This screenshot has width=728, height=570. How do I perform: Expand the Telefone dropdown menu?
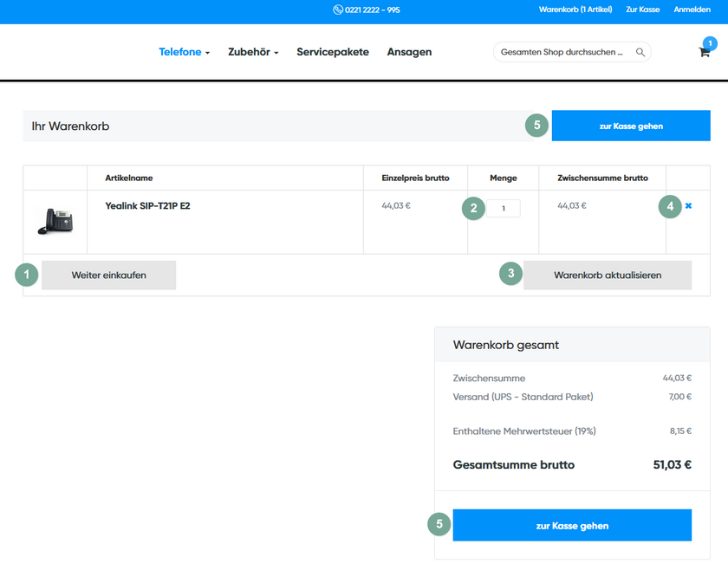184,52
